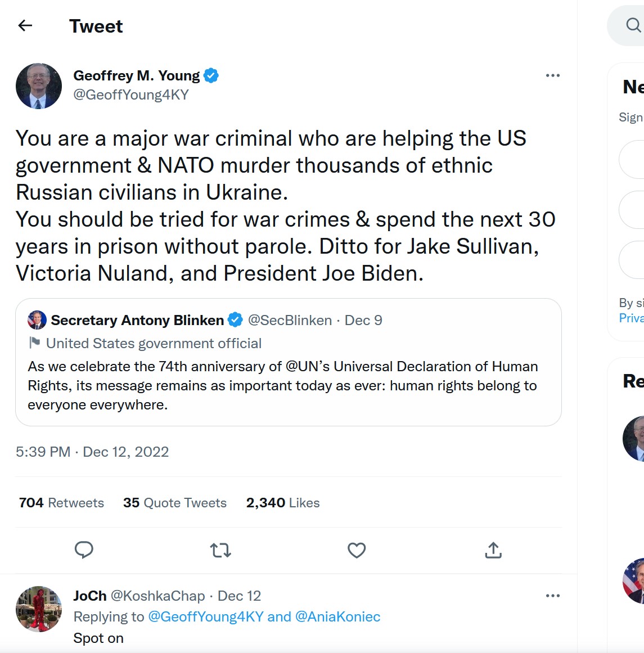644x653 pixels.
Task: Click Geoffrey's blue verified badge
Action: 211,75
